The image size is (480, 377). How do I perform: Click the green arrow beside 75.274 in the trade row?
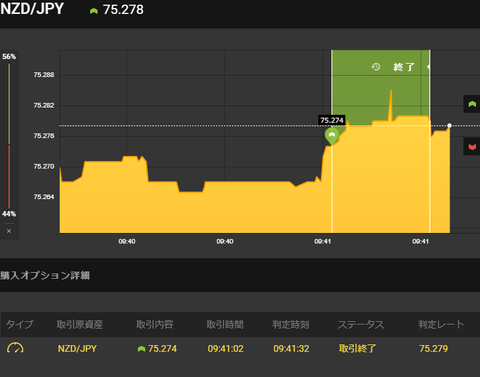point(141,349)
